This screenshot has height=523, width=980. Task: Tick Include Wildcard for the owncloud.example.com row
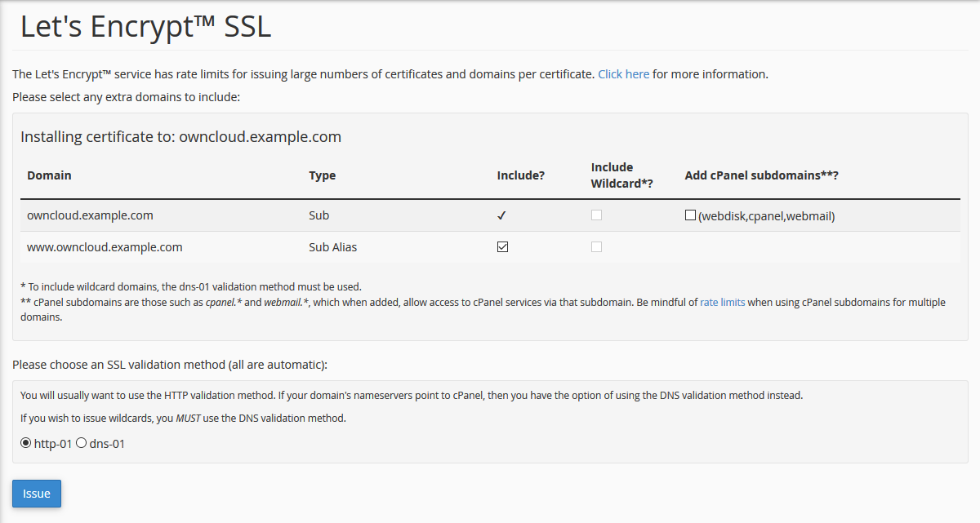point(597,215)
